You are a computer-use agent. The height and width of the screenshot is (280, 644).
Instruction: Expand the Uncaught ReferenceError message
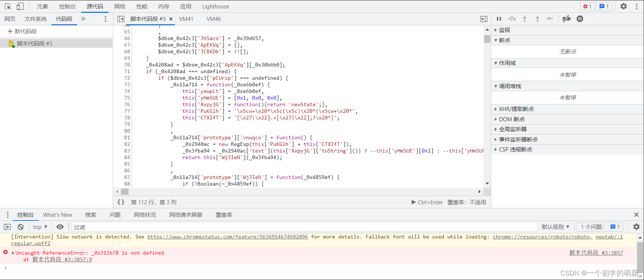(13, 253)
